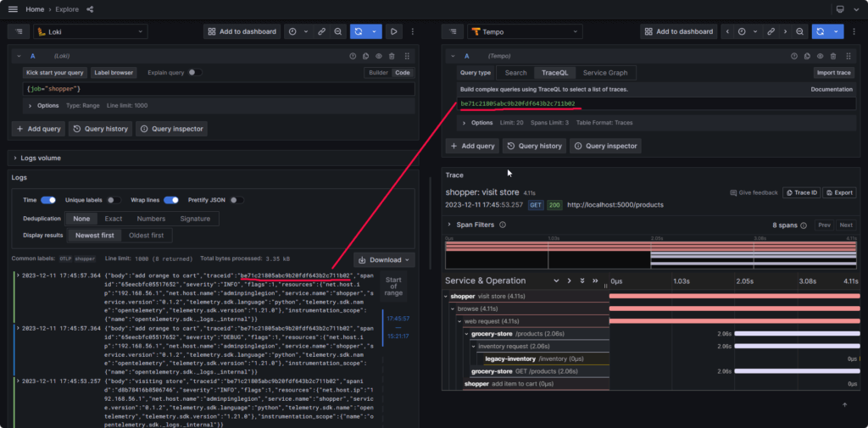This screenshot has height=428, width=868.
Task: Toggle the Prettify JSON switch
Action: pos(237,200)
